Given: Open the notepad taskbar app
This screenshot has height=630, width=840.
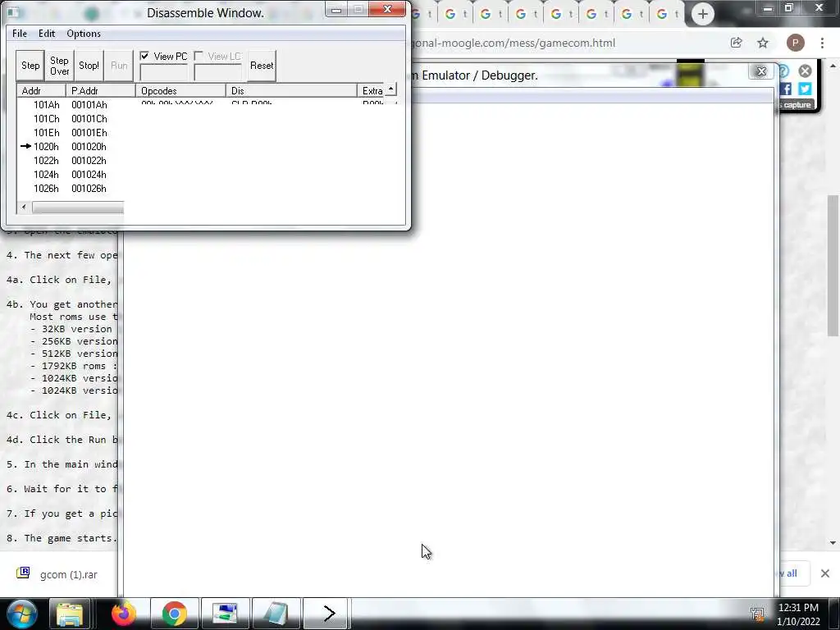Looking at the screenshot, I should coord(276,614).
